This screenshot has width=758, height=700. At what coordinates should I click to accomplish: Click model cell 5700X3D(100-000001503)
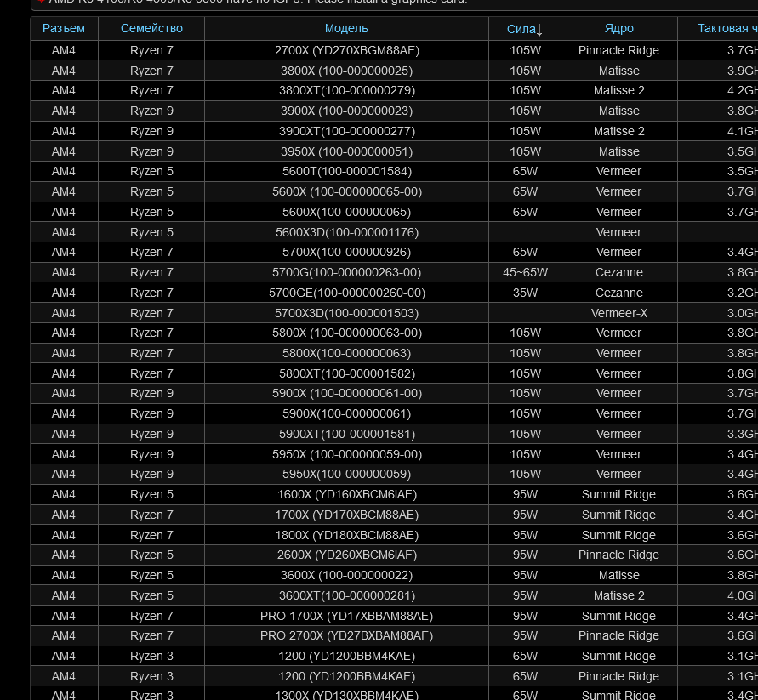(x=346, y=313)
